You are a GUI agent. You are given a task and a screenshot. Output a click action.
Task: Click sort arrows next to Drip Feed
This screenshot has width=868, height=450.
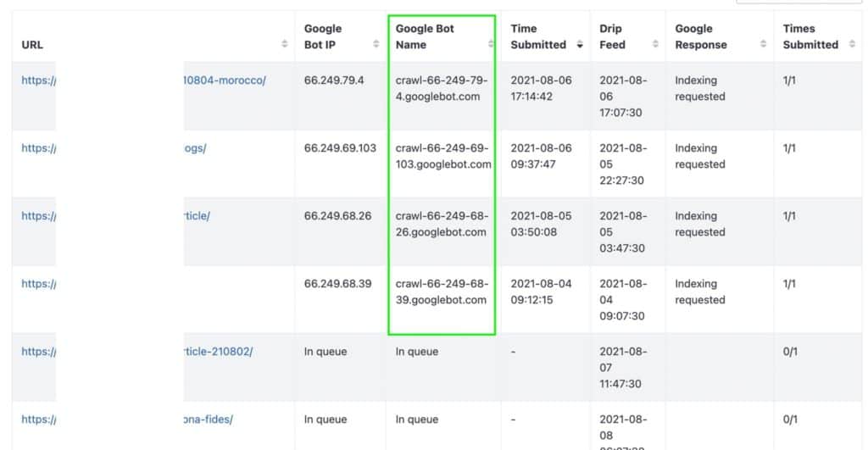(x=655, y=44)
